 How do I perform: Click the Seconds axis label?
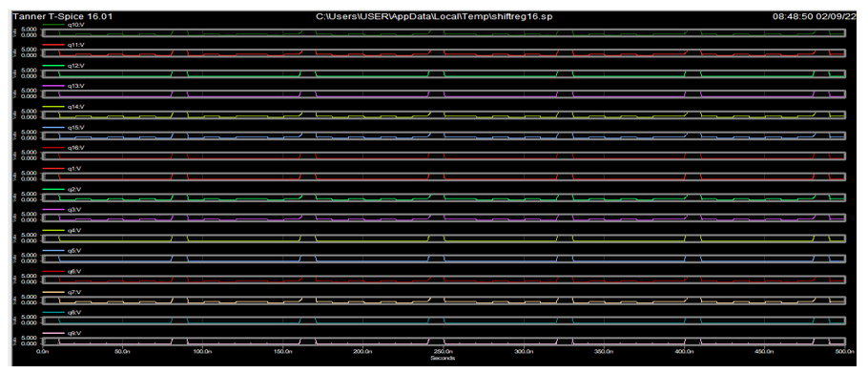coord(444,358)
